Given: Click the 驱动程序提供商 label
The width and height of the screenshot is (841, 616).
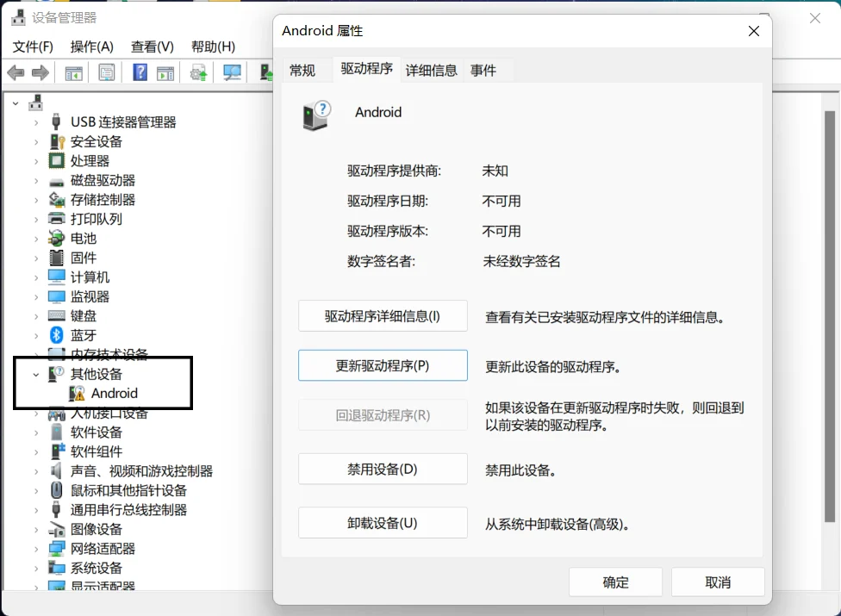Looking at the screenshot, I should click(394, 171).
